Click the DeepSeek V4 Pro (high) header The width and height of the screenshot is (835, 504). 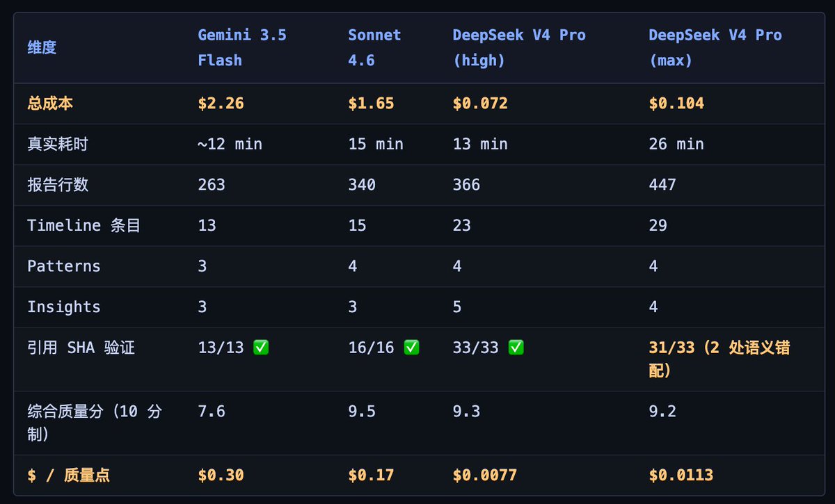[x=519, y=47]
